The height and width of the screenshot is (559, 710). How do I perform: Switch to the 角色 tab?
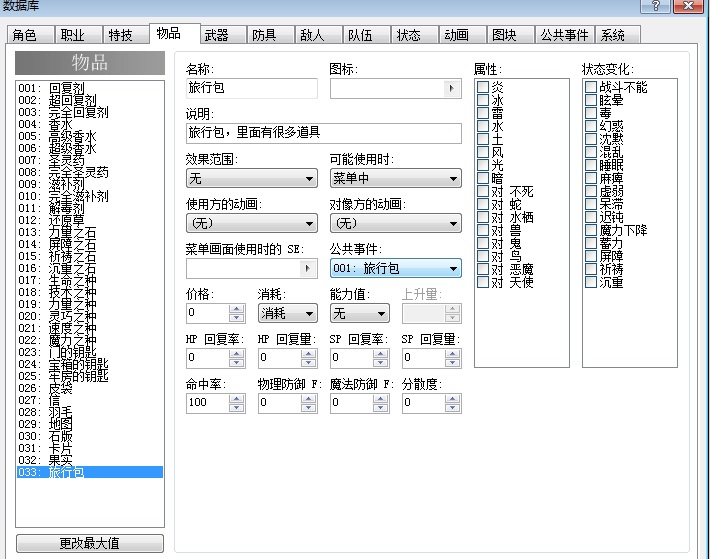click(x=30, y=35)
